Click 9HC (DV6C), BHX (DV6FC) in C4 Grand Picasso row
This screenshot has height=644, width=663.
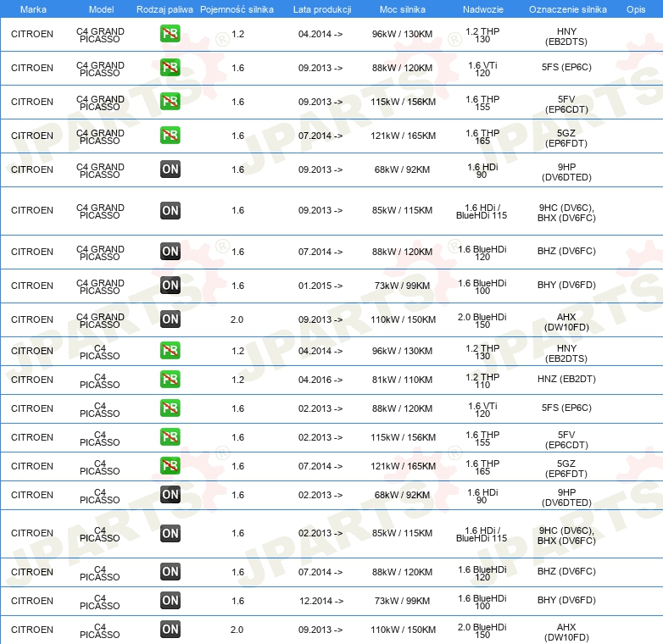(x=566, y=213)
